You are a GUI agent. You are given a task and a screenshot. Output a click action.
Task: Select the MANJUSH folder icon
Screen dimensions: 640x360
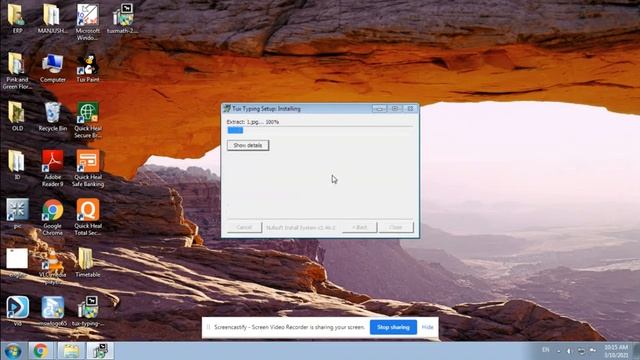[x=52, y=18]
